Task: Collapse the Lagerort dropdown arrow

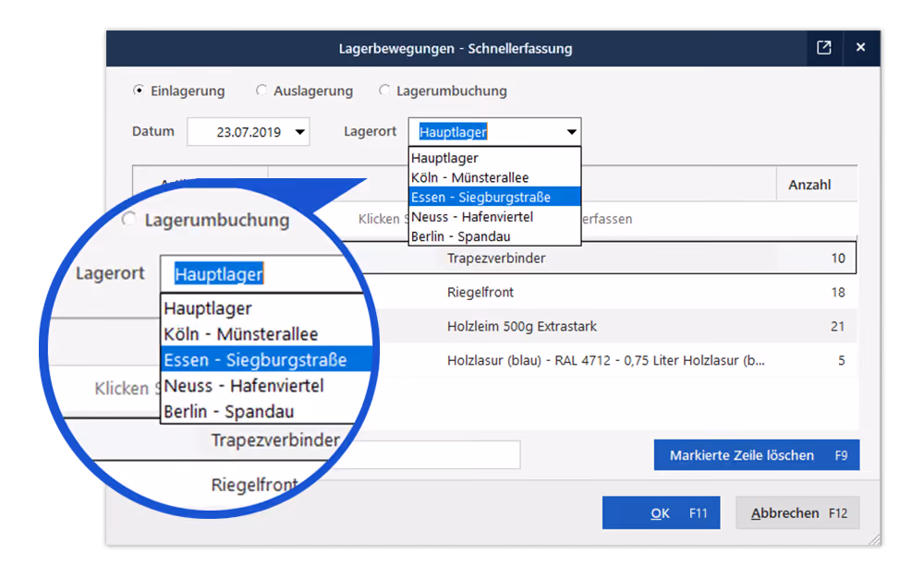Action: pos(571,132)
